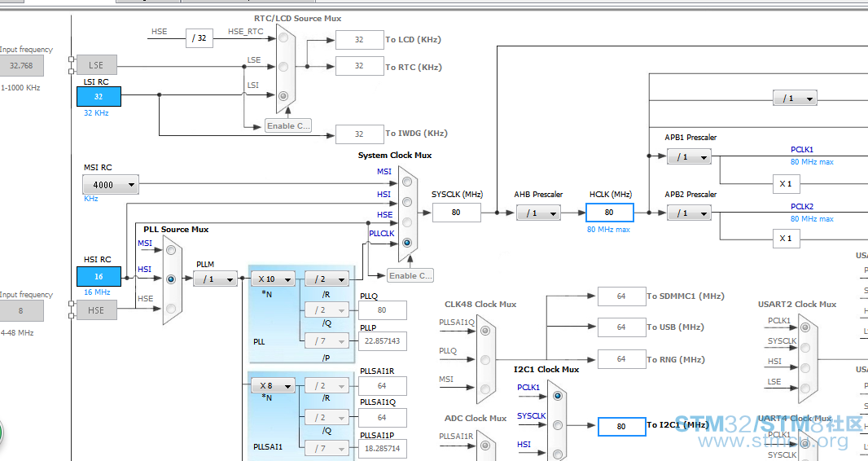The image size is (868, 461).
Task: Click the To USB (MHz) value box
Action: coord(621,327)
